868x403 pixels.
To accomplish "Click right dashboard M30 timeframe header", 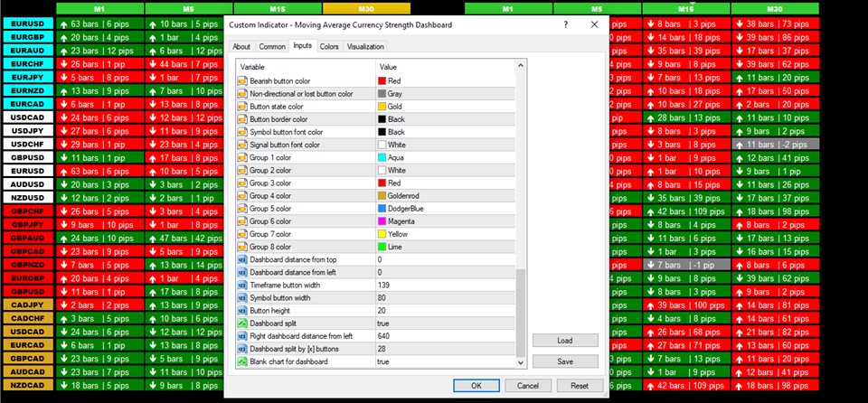I will coord(775,9).
